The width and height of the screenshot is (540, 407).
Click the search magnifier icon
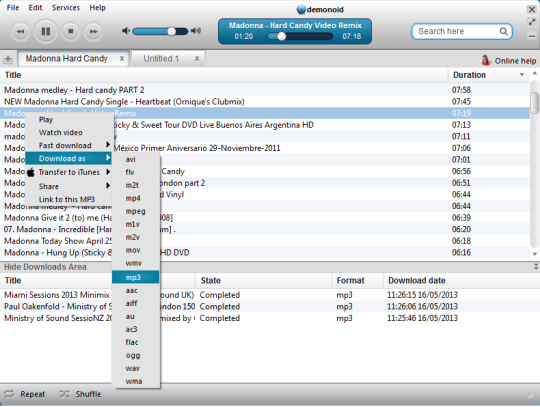pos(503,32)
